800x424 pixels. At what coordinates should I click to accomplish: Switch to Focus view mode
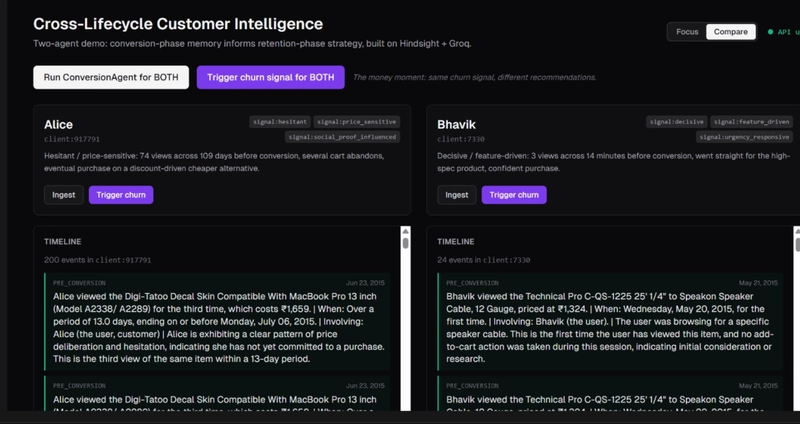(x=687, y=32)
